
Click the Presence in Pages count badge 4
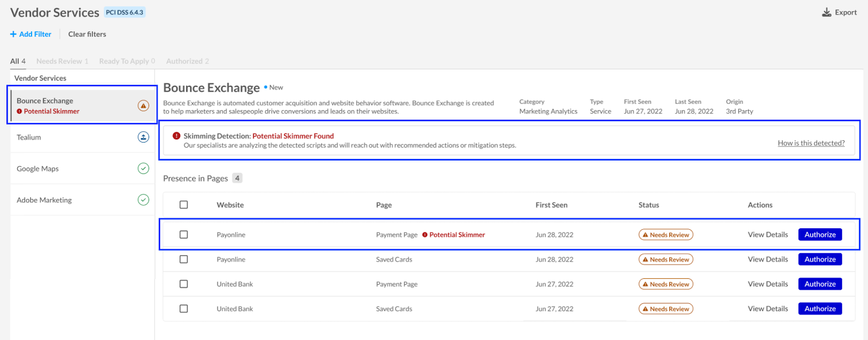coord(237,178)
